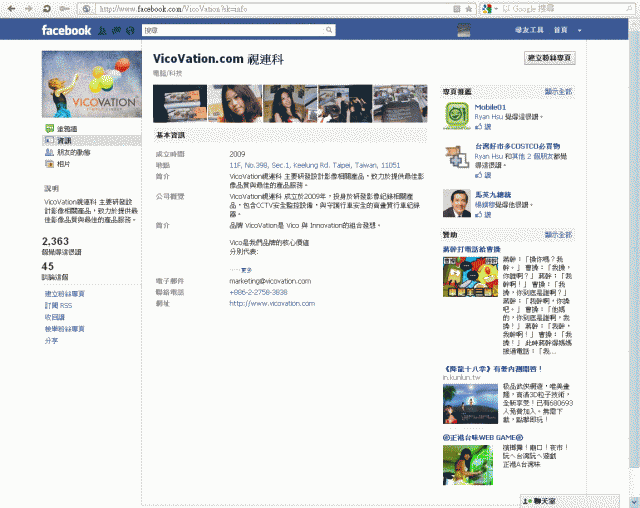Open the first sponsored ad cartoon image
Screen dimensions: 640x508
[470, 277]
